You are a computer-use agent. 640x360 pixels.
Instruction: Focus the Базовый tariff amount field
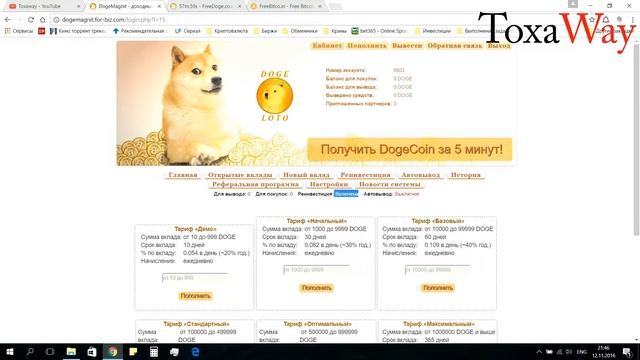(438, 269)
